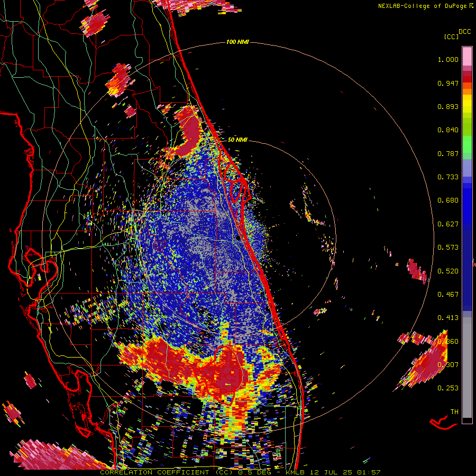The height and width of the screenshot is (476, 476).
Task: Click the "0.467" value on the color scale
Action: pos(448,295)
